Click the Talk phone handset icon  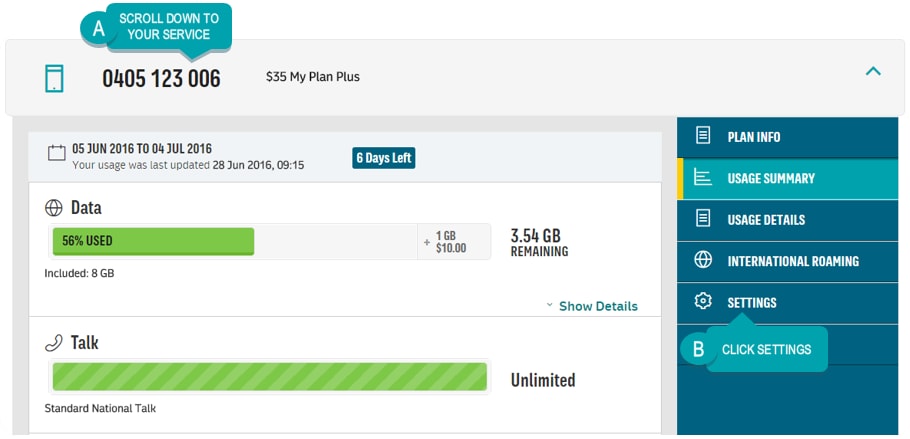pos(53,343)
